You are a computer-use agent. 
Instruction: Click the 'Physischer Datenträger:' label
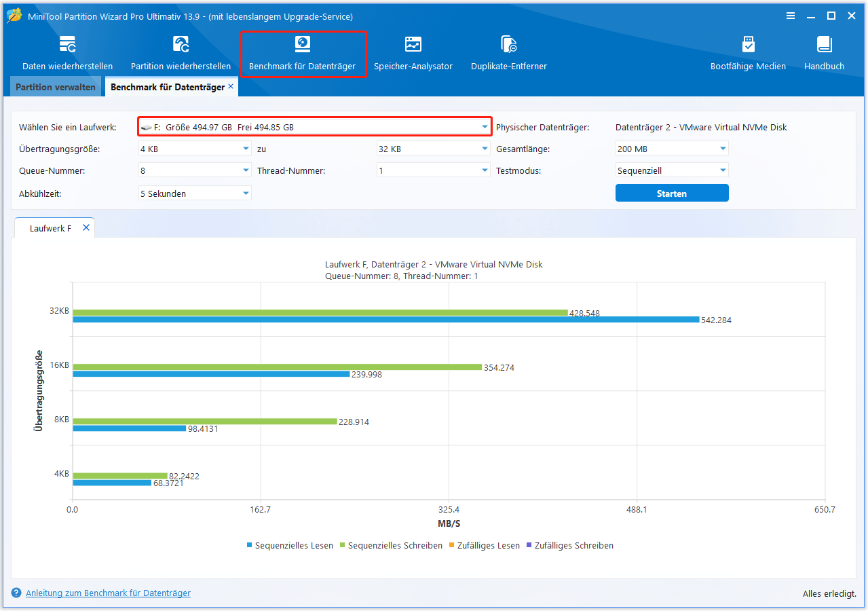pos(543,127)
